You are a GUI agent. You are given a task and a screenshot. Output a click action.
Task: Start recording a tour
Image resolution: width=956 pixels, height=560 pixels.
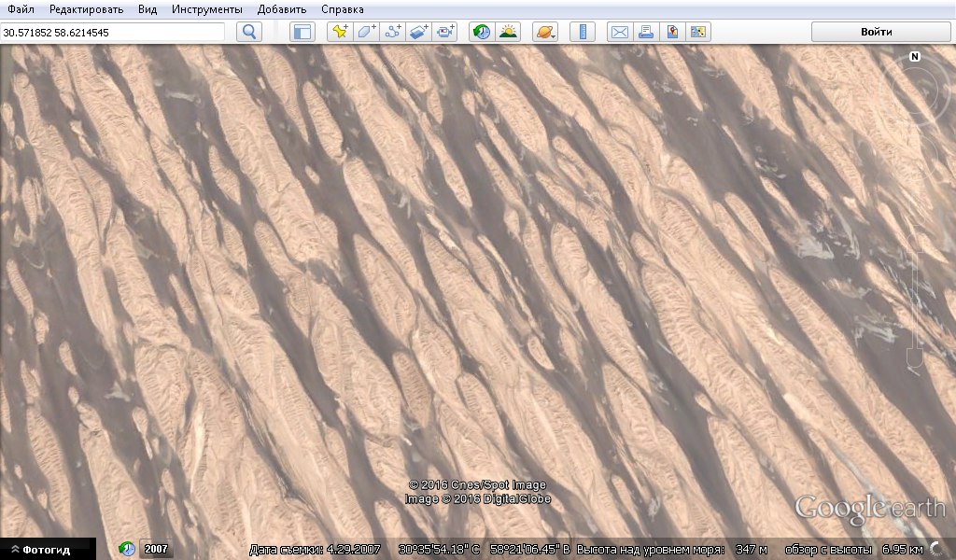pyautogui.click(x=444, y=32)
